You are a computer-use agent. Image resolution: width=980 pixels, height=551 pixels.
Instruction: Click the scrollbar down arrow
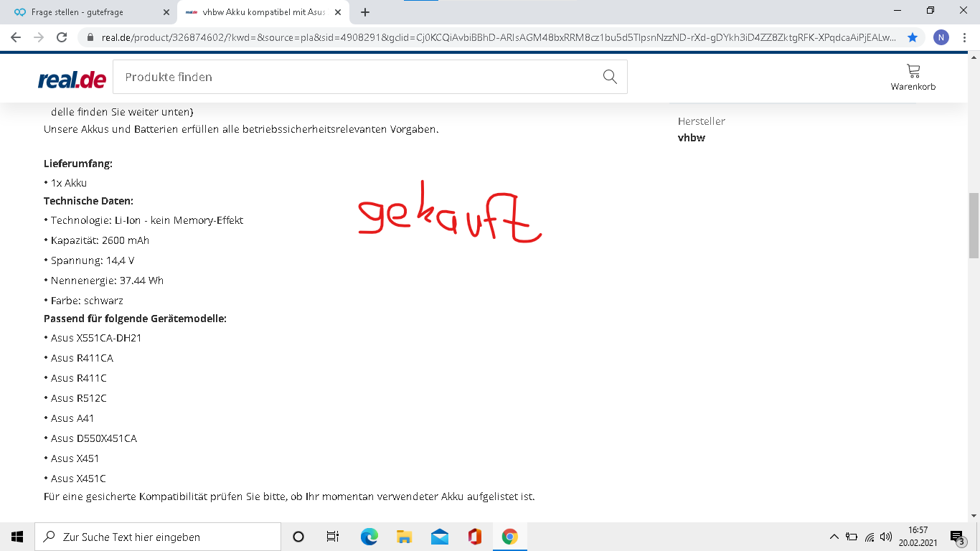point(974,515)
